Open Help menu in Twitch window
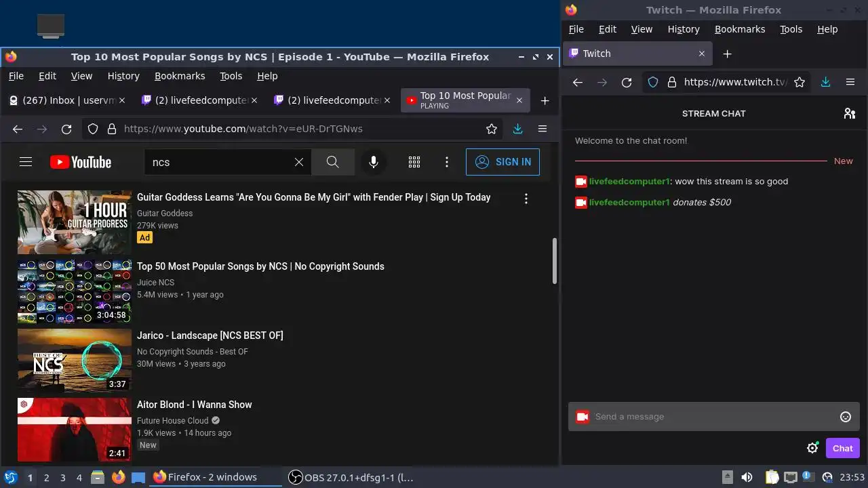The image size is (868, 488). tap(827, 29)
